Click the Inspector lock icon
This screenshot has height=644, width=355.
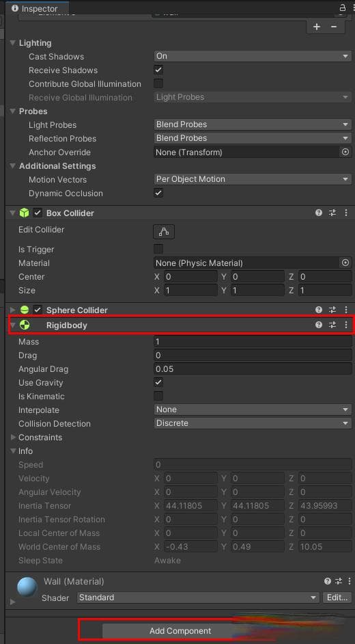342,8
